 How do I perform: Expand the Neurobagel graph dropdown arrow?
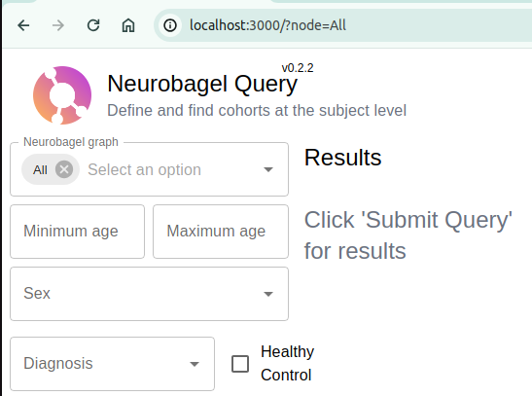(268, 169)
